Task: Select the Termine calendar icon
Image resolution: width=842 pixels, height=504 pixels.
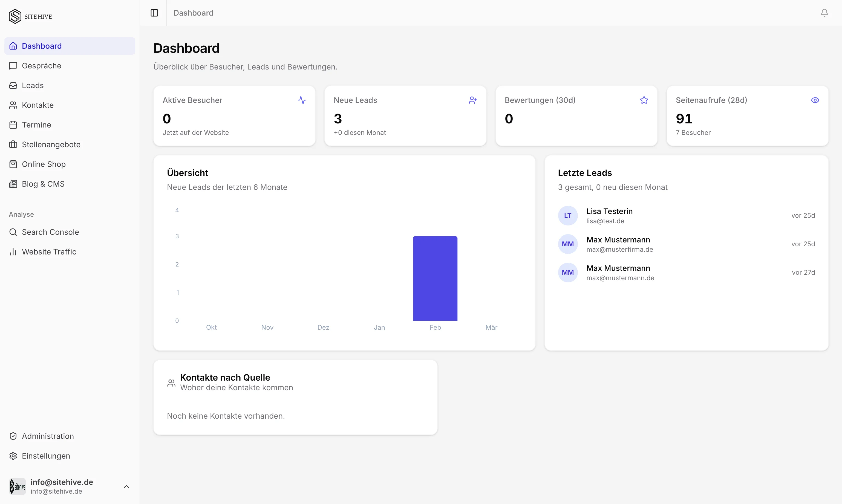Action: pos(13,125)
